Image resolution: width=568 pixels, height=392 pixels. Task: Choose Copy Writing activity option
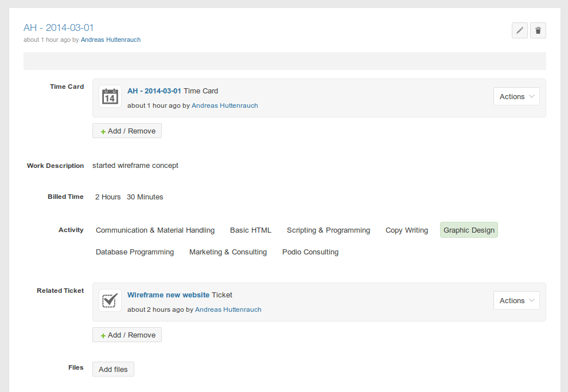406,230
